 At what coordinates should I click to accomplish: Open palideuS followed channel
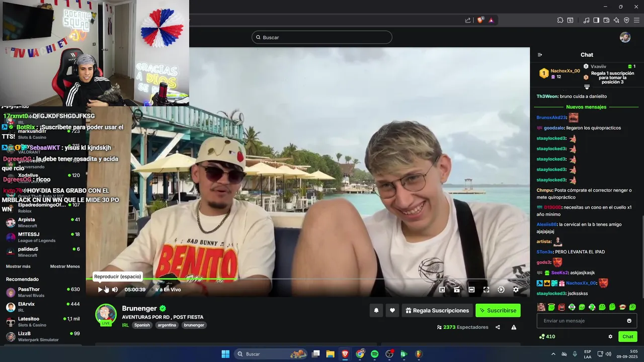tap(43, 251)
